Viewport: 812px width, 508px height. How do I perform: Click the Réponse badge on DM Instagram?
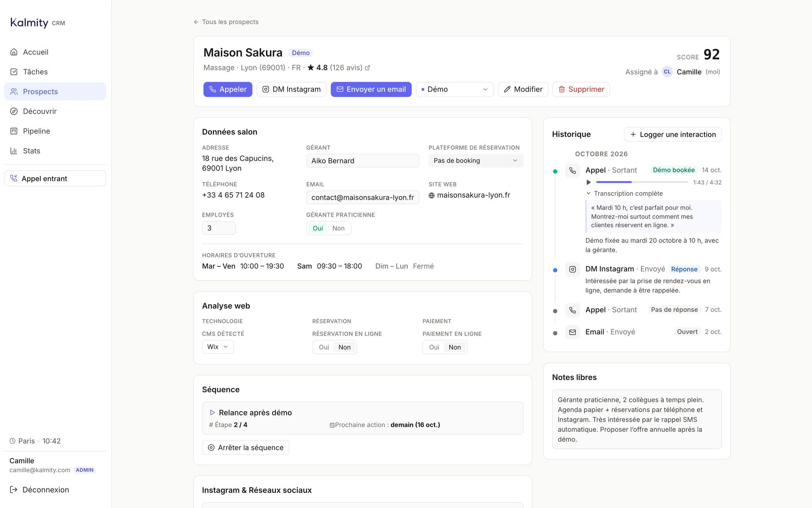(x=684, y=269)
